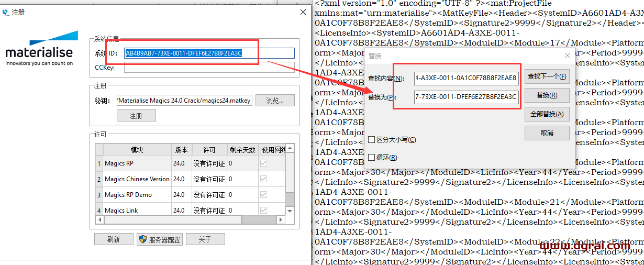The height and width of the screenshot is (265, 644).
Task: Click into the CCKey field
Action: (209, 68)
